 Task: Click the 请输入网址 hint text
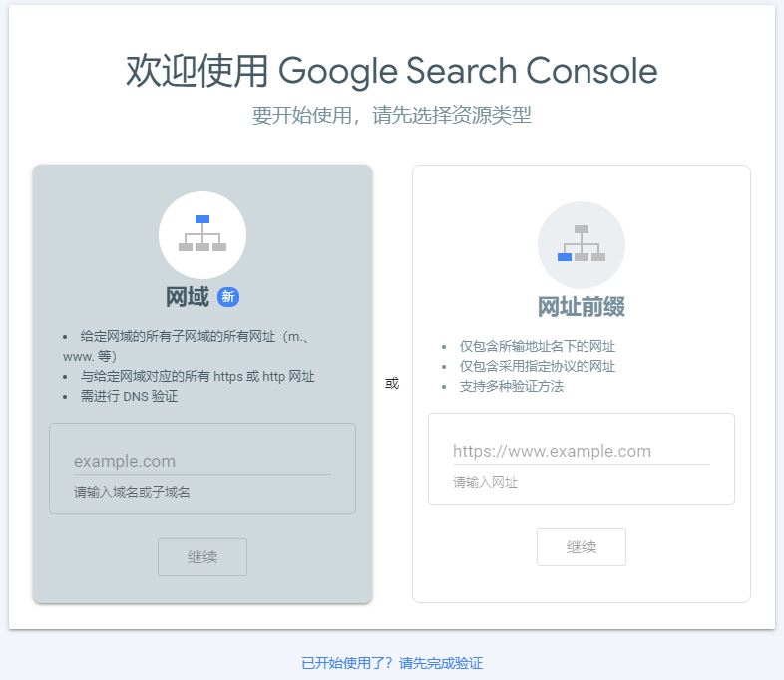click(x=486, y=483)
